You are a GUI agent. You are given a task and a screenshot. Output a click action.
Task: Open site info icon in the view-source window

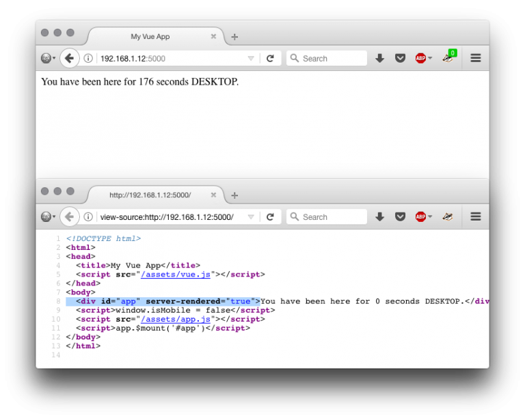click(88, 217)
